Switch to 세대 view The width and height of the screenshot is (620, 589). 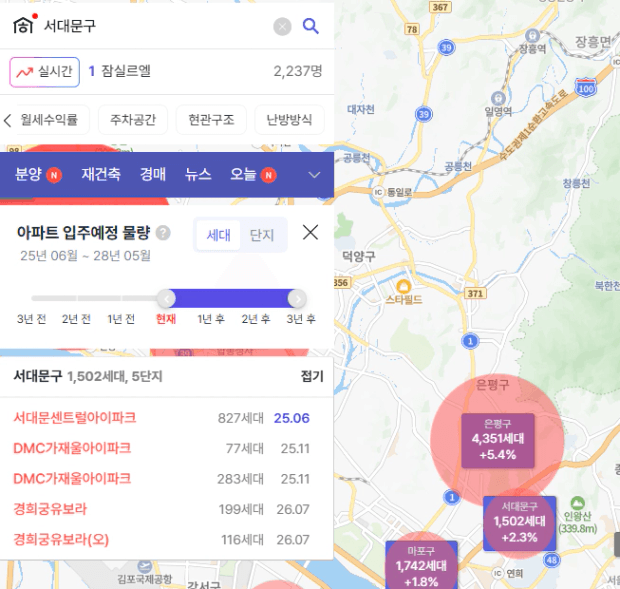tap(218, 236)
